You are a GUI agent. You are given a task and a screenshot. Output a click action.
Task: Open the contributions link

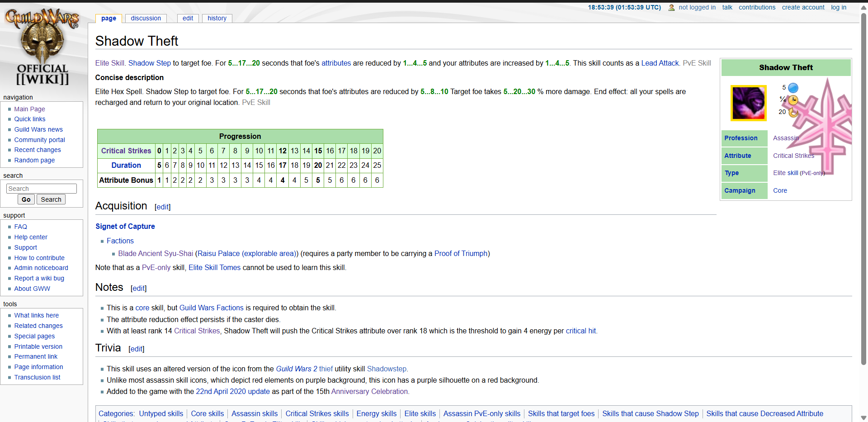coord(757,7)
